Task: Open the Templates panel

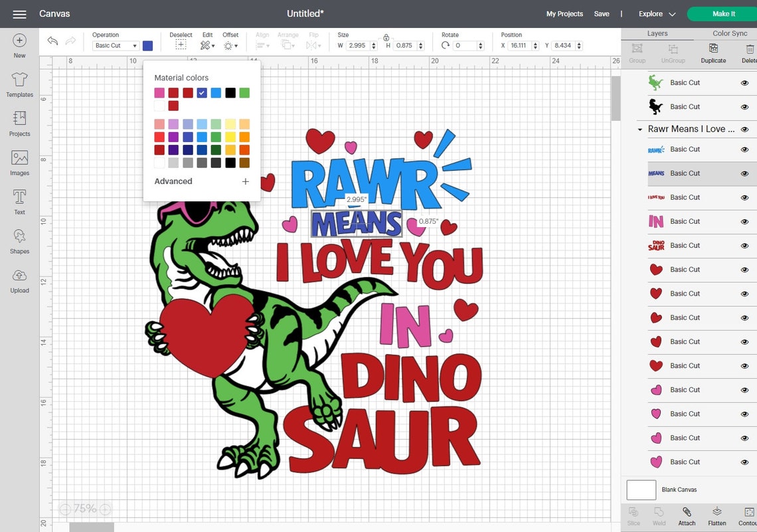Action: 19,84
